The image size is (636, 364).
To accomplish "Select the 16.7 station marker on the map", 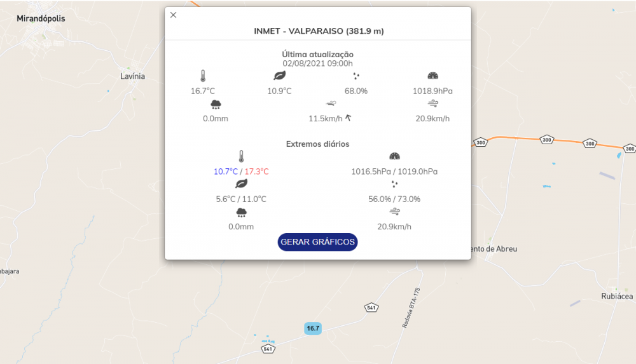I will [x=313, y=328].
